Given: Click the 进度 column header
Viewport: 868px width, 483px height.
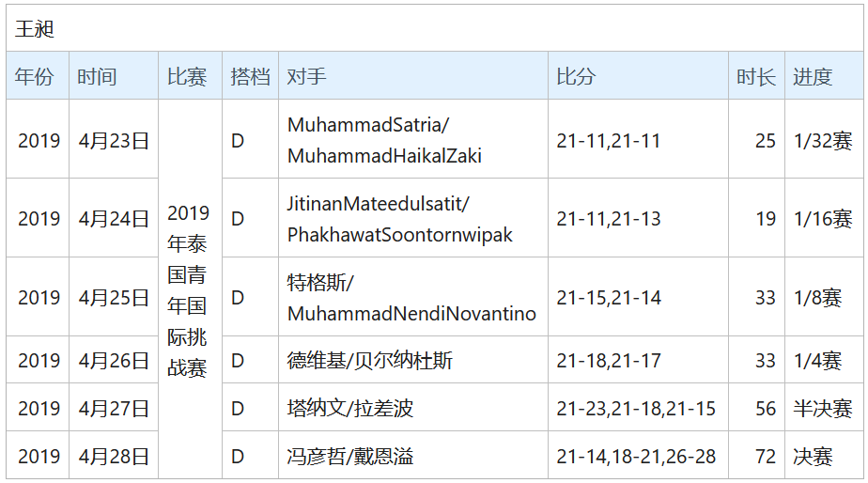Looking at the screenshot, I should coord(813,77).
